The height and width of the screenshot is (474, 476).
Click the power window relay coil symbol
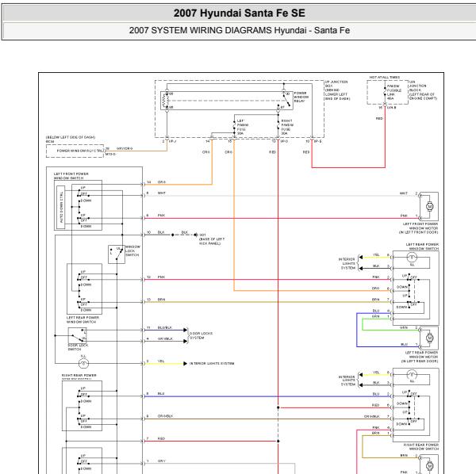coord(165,101)
